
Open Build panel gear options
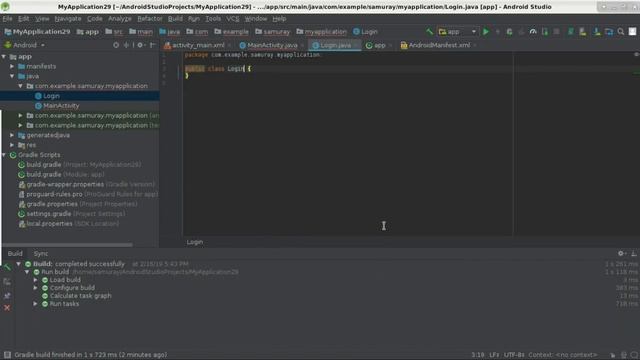click(621, 253)
